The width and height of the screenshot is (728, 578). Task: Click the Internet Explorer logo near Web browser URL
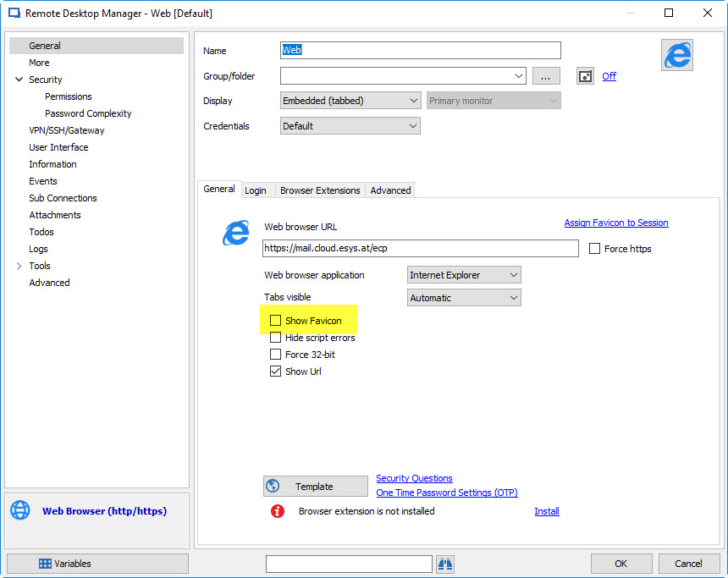pos(236,233)
